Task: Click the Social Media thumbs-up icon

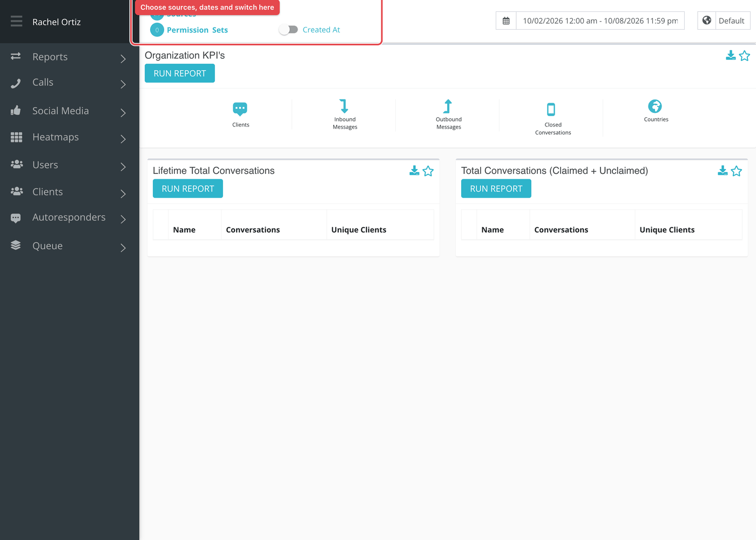Action: pos(16,110)
